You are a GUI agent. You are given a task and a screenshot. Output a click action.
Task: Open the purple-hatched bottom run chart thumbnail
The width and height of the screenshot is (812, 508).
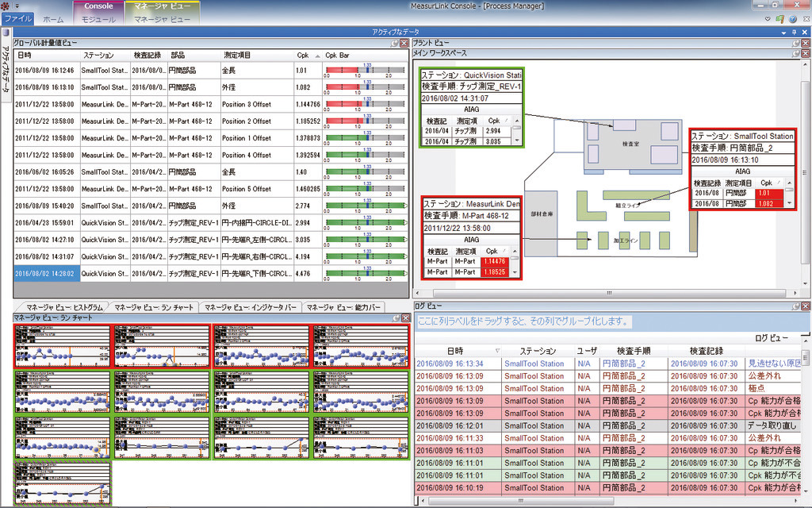pyautogui.click(x=62, y=483)
